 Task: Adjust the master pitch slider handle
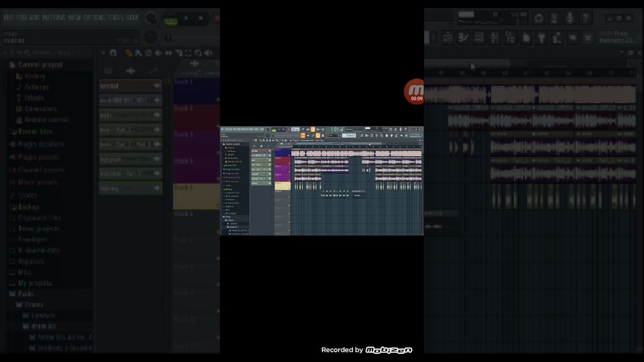(273, 136)
